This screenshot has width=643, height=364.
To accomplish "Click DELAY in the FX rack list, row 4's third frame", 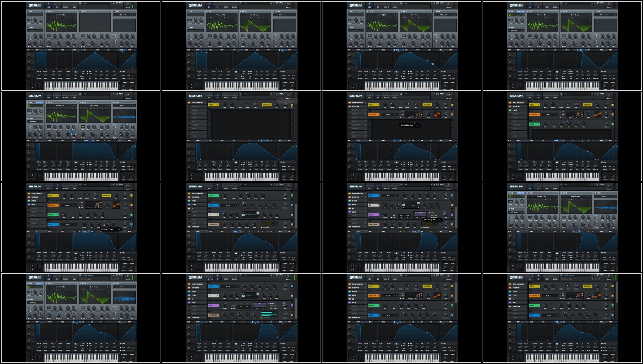I will 357,303.
